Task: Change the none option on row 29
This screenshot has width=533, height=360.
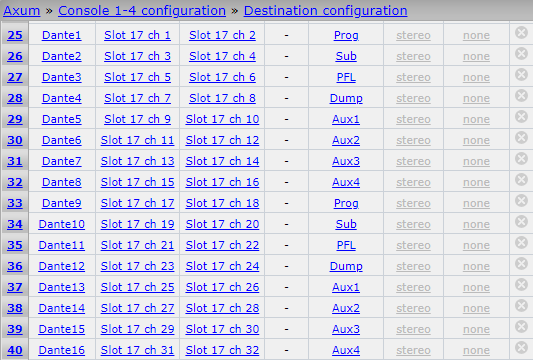Action: (x=476, y=120)
